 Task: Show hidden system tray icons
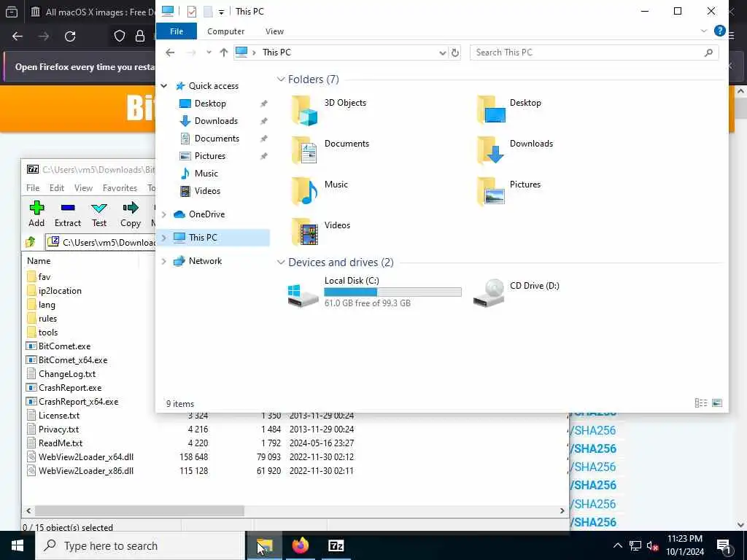(x=617, y=545)
